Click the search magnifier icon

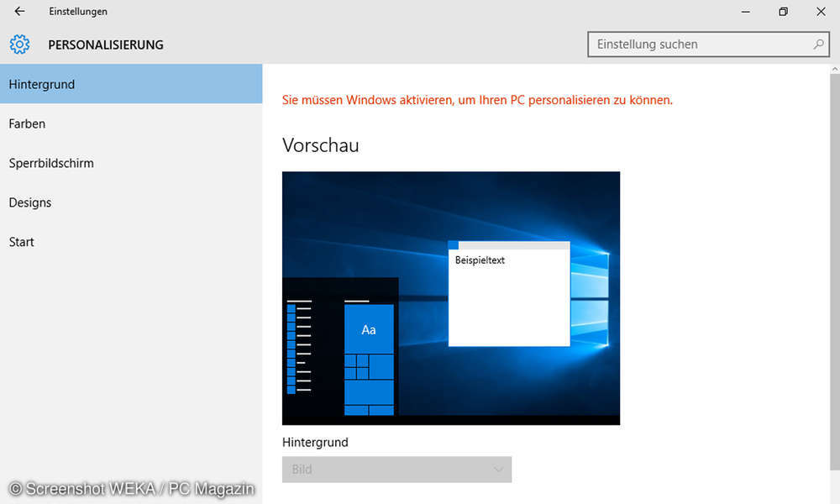817,44
